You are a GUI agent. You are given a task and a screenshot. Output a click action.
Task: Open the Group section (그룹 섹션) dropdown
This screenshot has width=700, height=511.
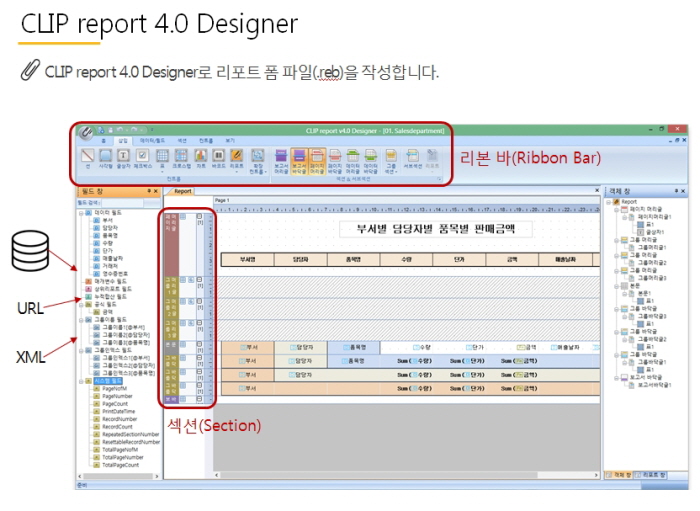pos(391,162)
